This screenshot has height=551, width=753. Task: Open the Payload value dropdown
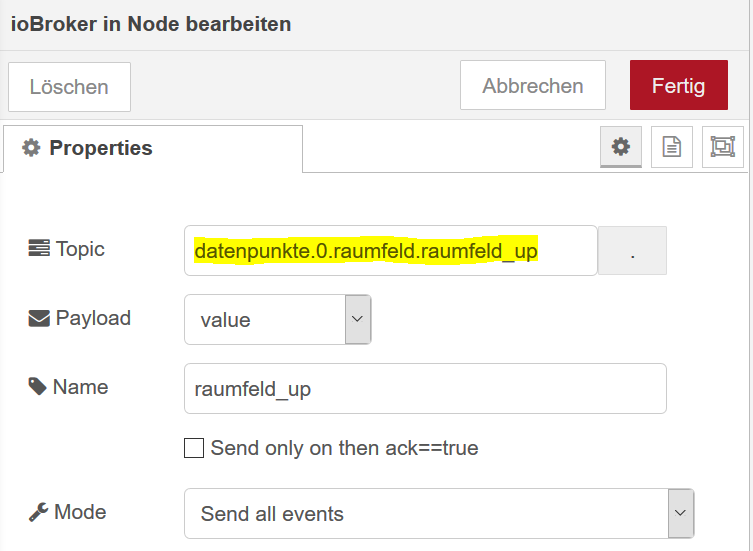click(278, 319)
